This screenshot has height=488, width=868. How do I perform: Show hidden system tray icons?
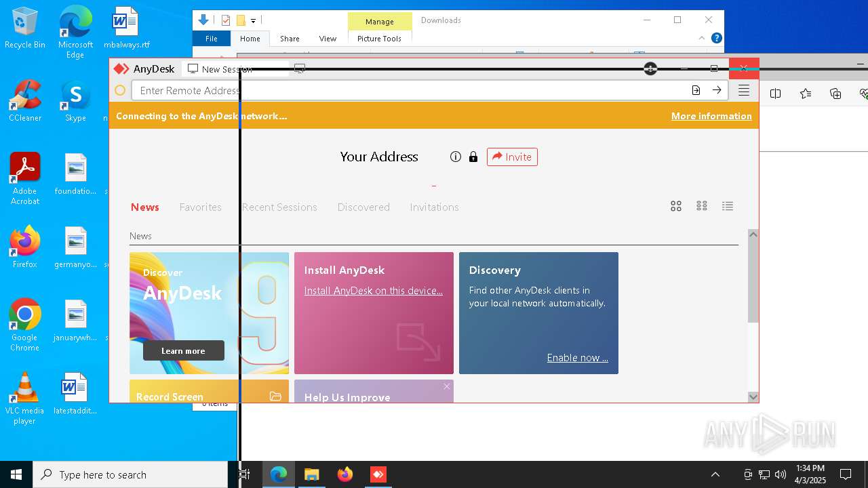(x=715, y=474)
